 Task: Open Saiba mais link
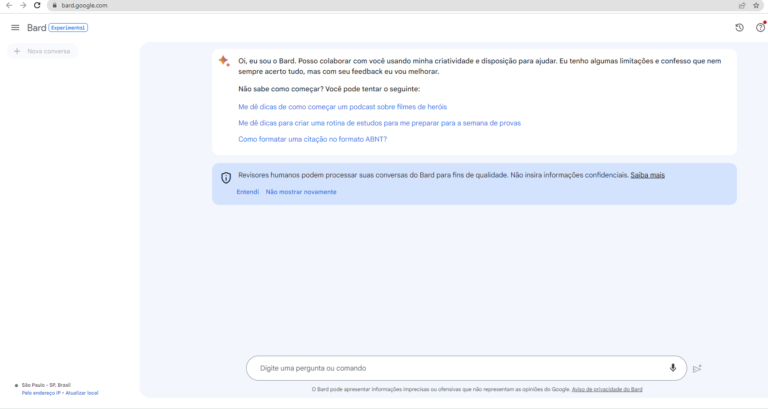point(648,175)
